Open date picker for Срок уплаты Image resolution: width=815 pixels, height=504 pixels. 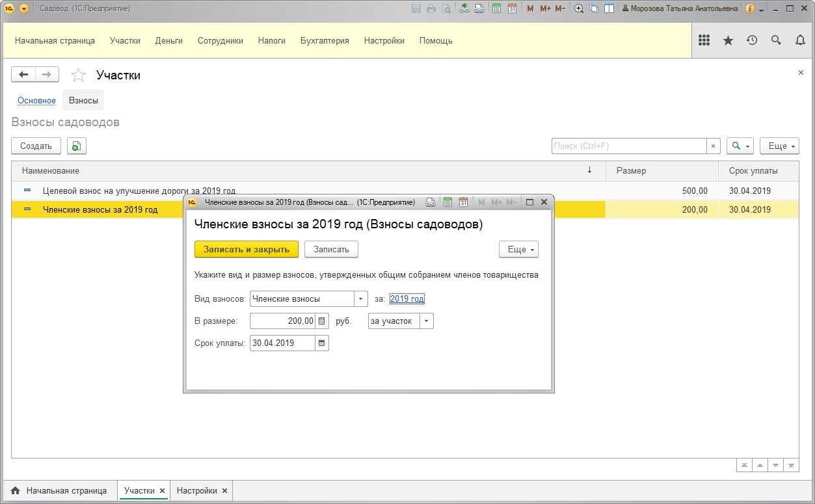tap(322, 343)
